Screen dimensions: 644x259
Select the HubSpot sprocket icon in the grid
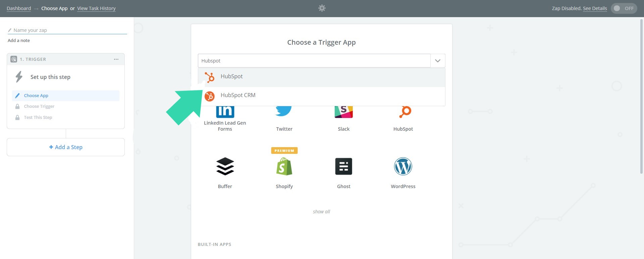pos(403,111)
